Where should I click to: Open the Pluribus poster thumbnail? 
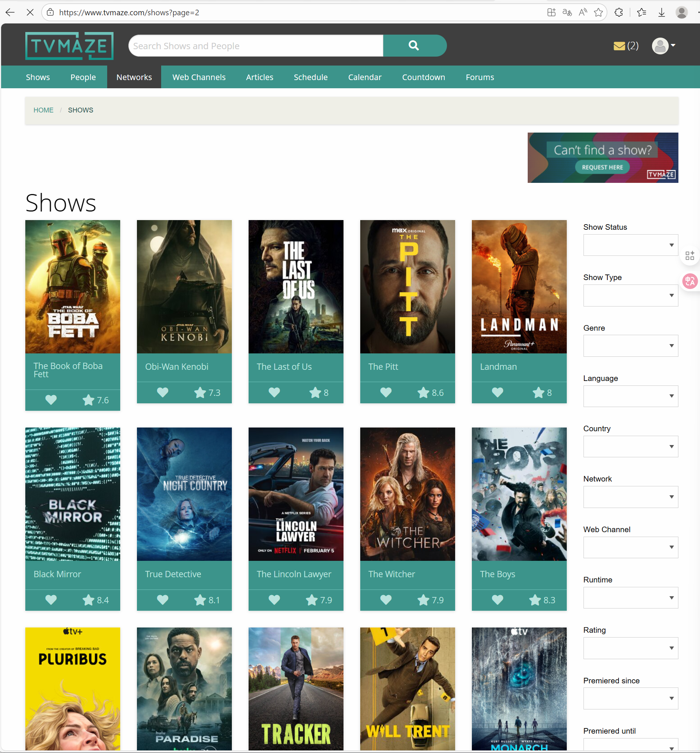click(73, 689)
